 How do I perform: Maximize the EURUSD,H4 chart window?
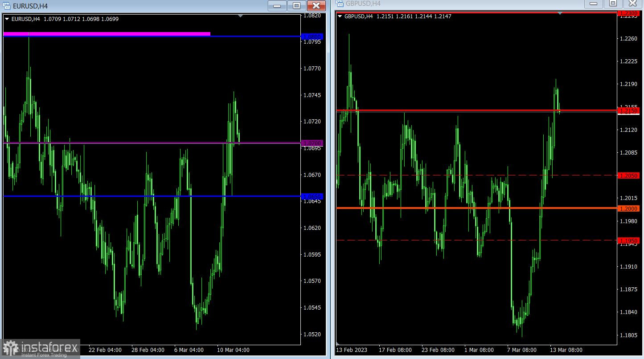[x=296, y=6]
